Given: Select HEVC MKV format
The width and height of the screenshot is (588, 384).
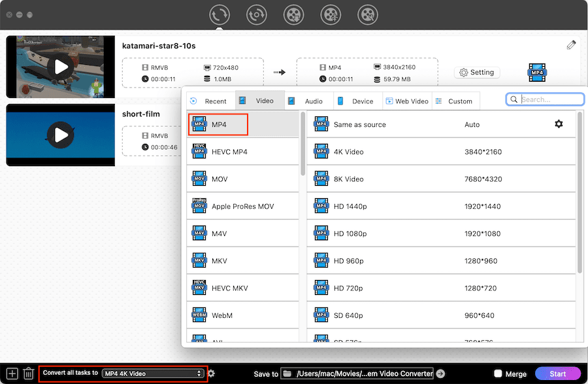Looking at the screenshot, I should [x=242, y=288].
